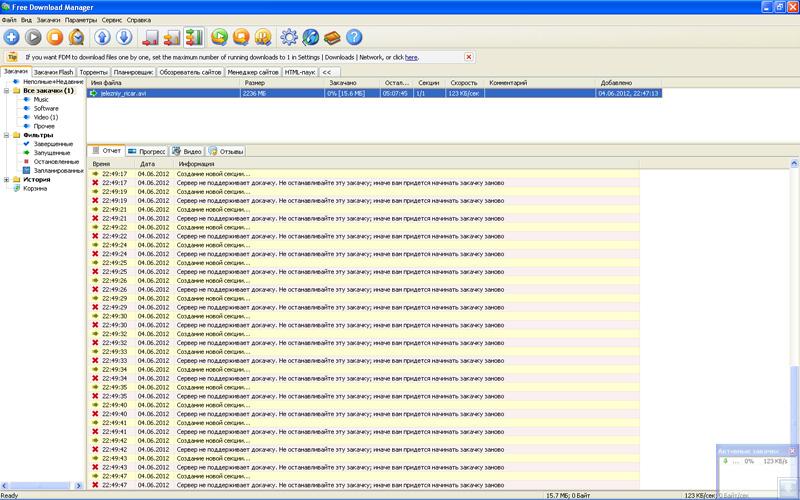Select the Остановленные filter
This screenshot has height=500, width=800.
[56, 162]
